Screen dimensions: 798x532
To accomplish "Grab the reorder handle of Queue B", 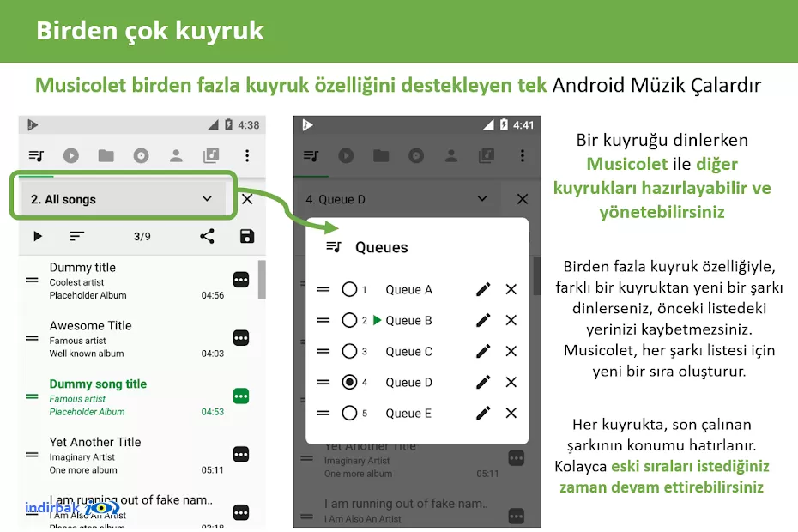I will pyautogui.click(x=323, y=320).
